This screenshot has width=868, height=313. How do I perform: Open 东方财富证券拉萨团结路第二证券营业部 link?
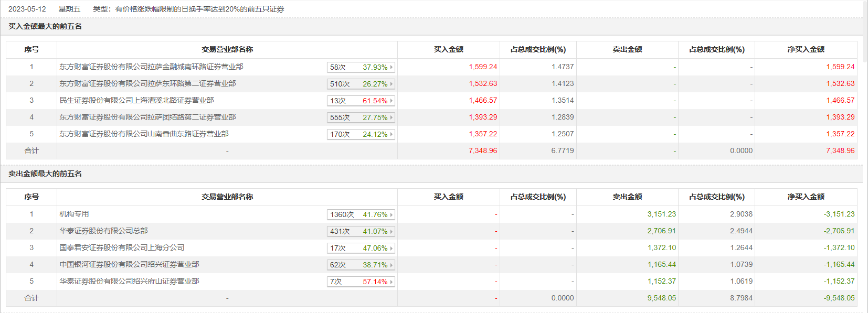(x=147, y=117)
